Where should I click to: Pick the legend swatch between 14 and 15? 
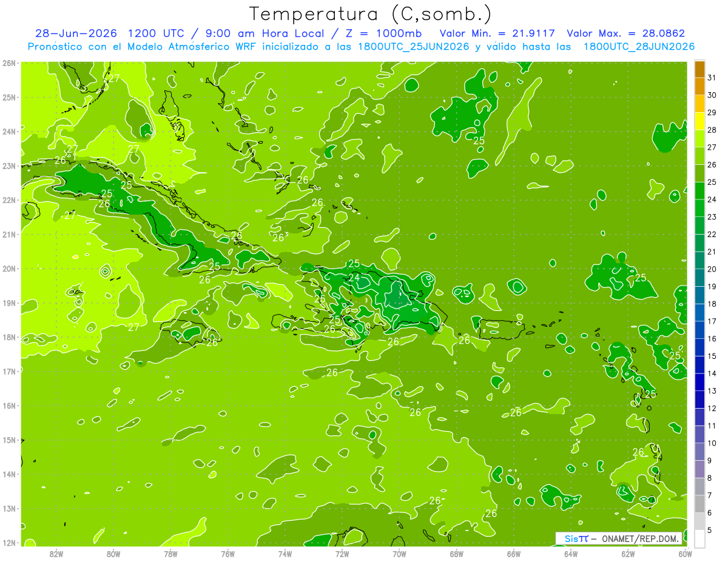(x=699, y=364)
